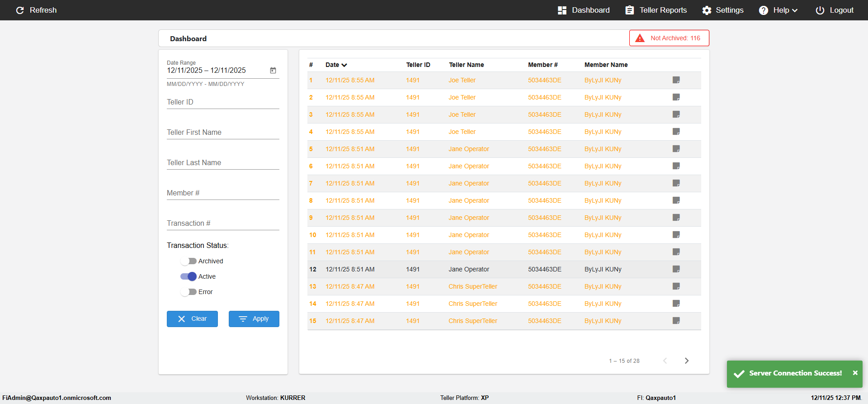
Task: Click the date cell in row 2
Action: coord(350,97)
